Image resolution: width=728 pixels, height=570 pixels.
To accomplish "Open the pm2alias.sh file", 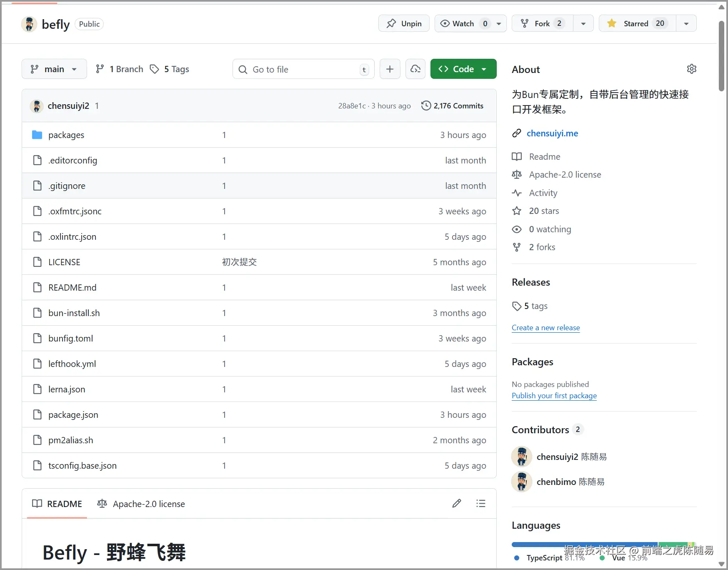I will point(71,440).
